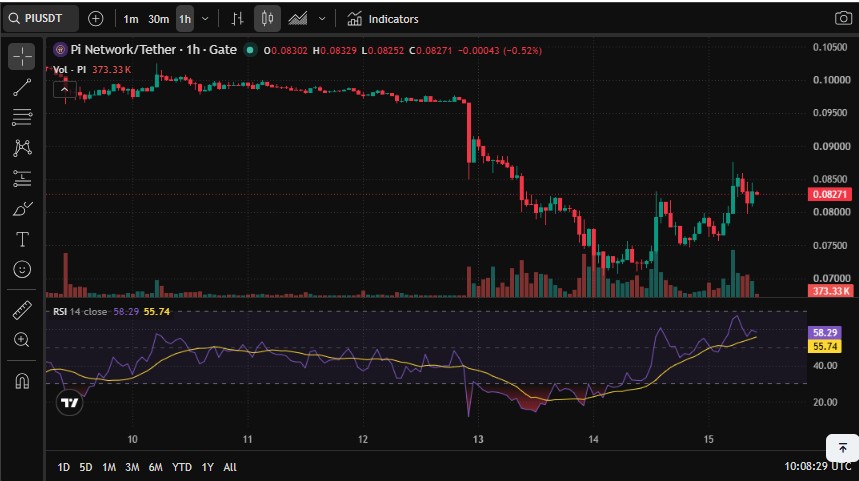The width and height of the screenshot is (859, 481).
Task: Set the date range to 5D
Action: (x=85, y=467)
